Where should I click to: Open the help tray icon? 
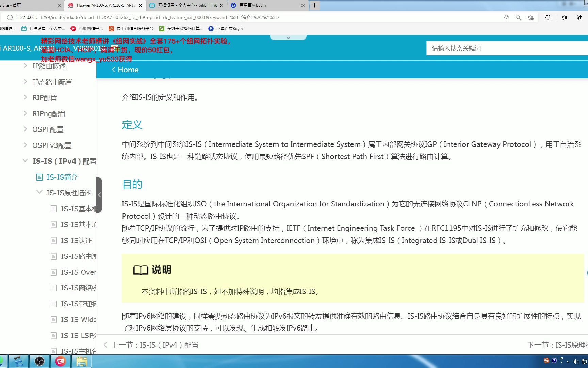554,361
